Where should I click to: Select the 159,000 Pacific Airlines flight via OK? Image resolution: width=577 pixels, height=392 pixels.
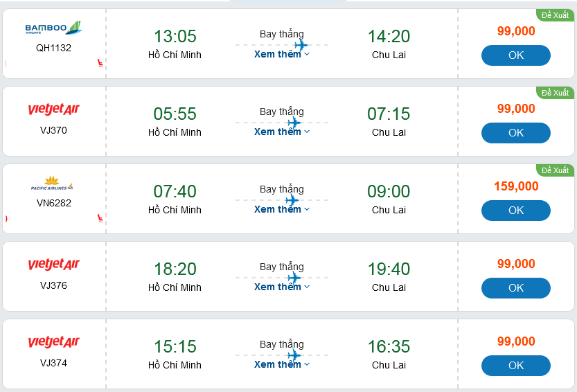click(x=516, y=211)
